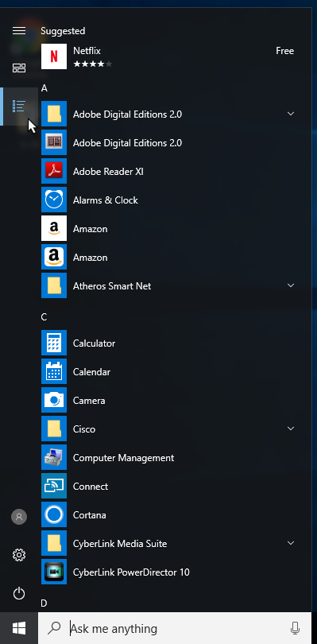Click the Suggested heading
The width and height of the screenshot is (317, 644).
(x=63, y=31)
